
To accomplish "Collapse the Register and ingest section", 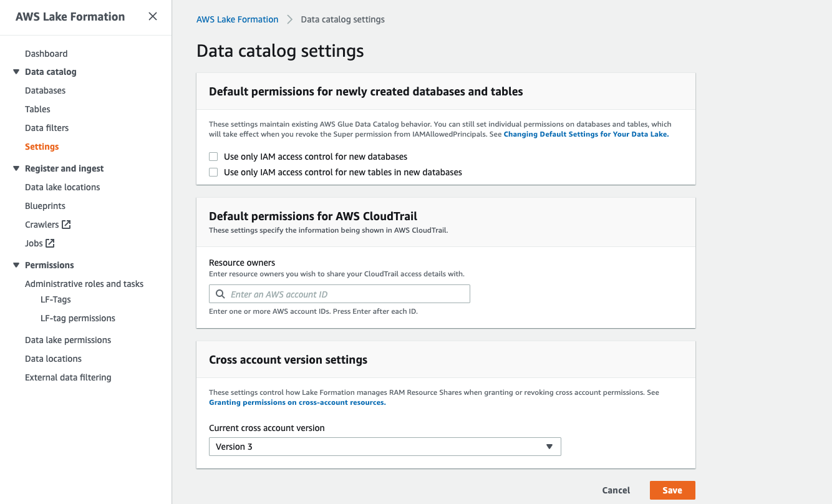I will point(16,168).
